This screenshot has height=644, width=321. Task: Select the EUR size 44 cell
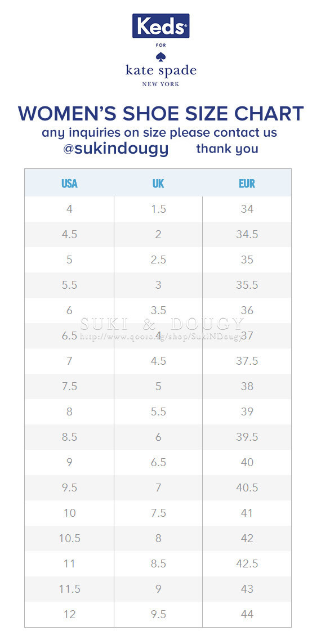[247, 614]
